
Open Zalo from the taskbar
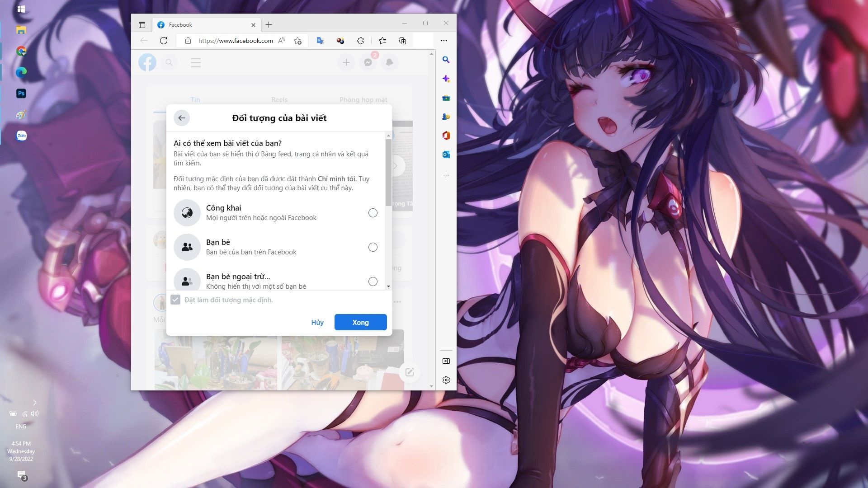21,136
